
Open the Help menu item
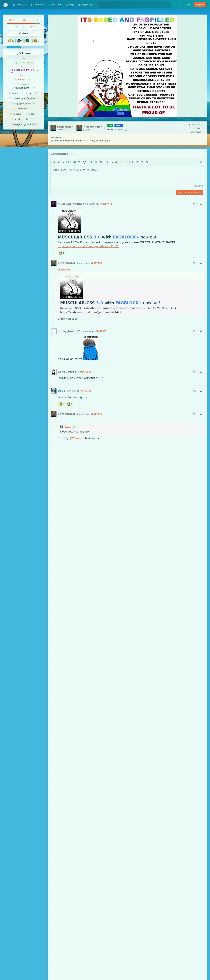pos(70,5)
